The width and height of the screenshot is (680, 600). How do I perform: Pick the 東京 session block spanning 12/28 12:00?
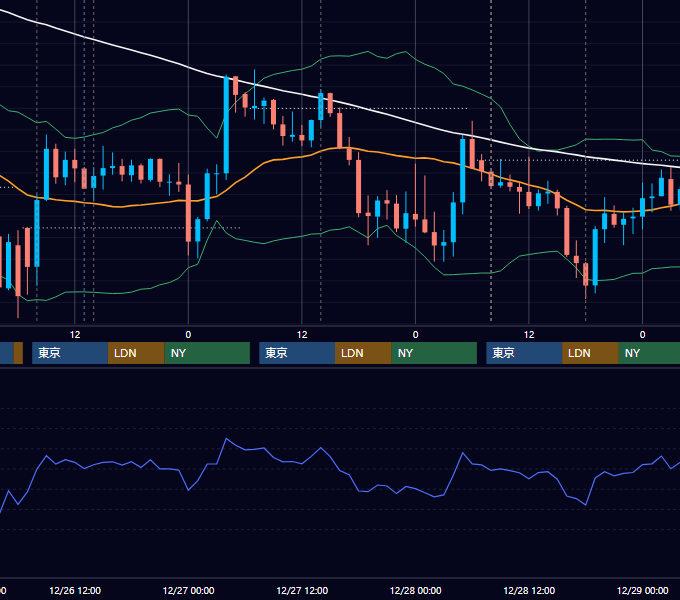click(x=524, y=353)
